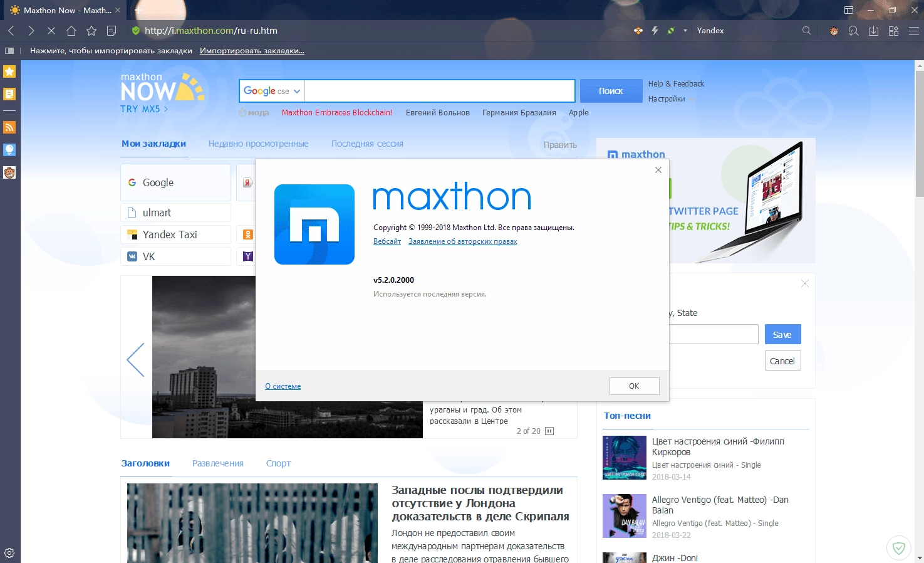This screenshot has height=563, width=924.
Task: Open the extensions grid icon
Action: [x=893, y=31]
